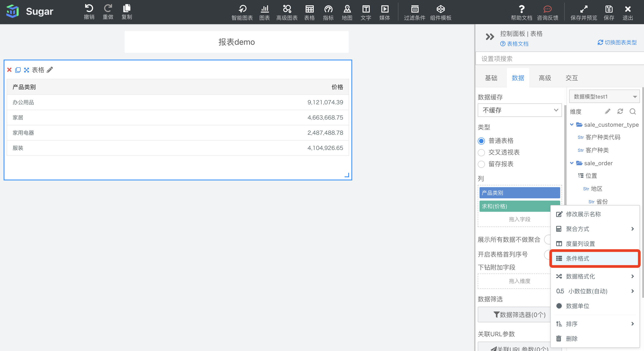
Task: Open Filter Conditions (过滤条件)
Action: click(415, 13)
